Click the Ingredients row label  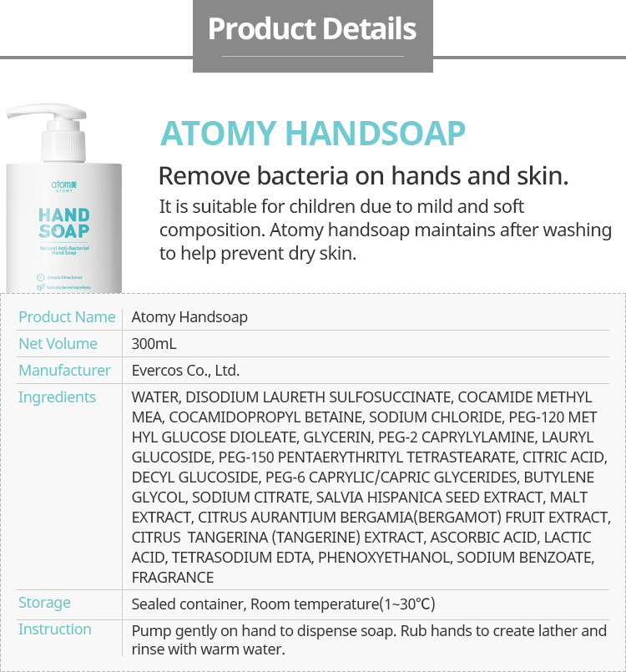57,397
